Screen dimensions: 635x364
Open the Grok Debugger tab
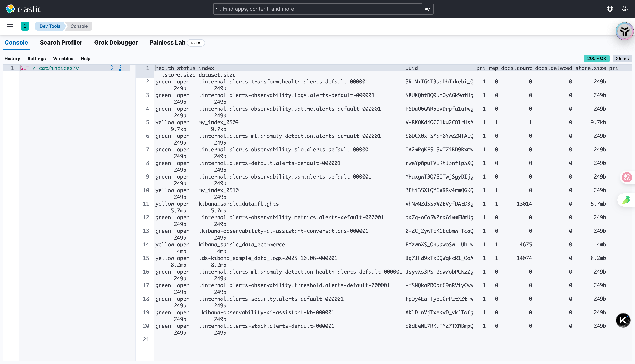click(x=116, y=43)
